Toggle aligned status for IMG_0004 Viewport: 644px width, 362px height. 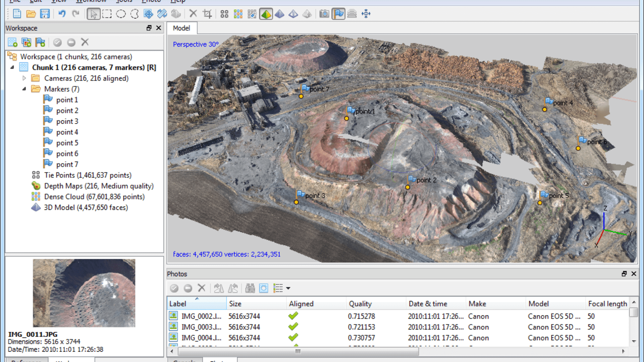coord(293,338)
